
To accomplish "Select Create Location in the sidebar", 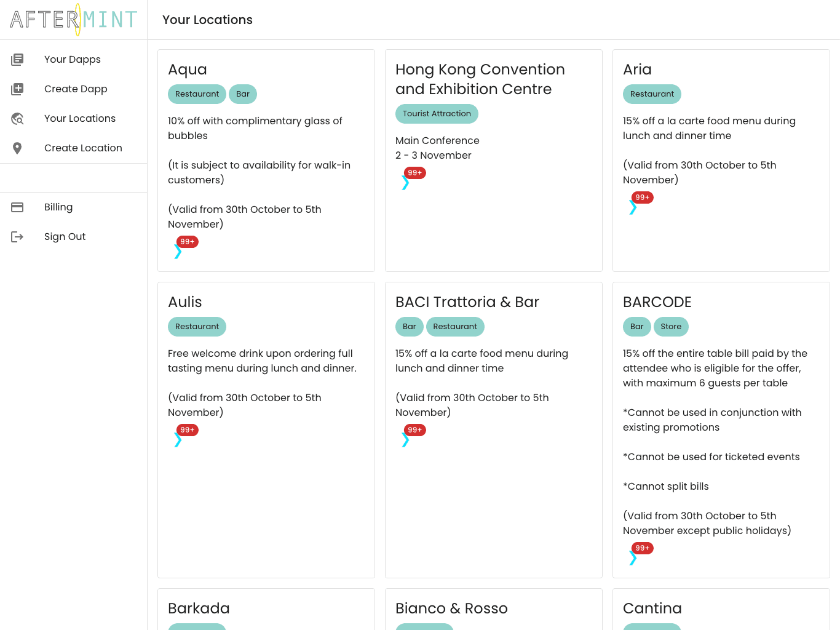I will click(83, 148).
